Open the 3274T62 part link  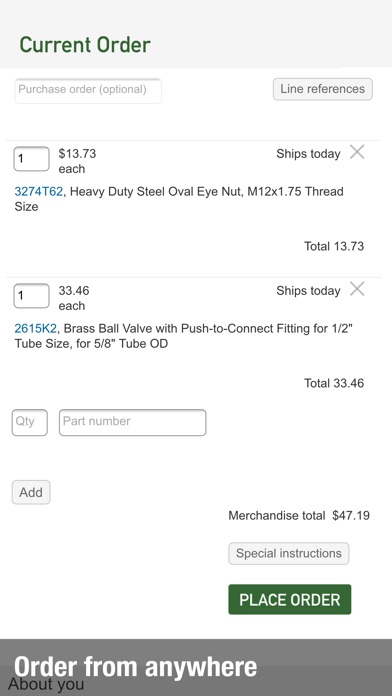pos(39,192)
